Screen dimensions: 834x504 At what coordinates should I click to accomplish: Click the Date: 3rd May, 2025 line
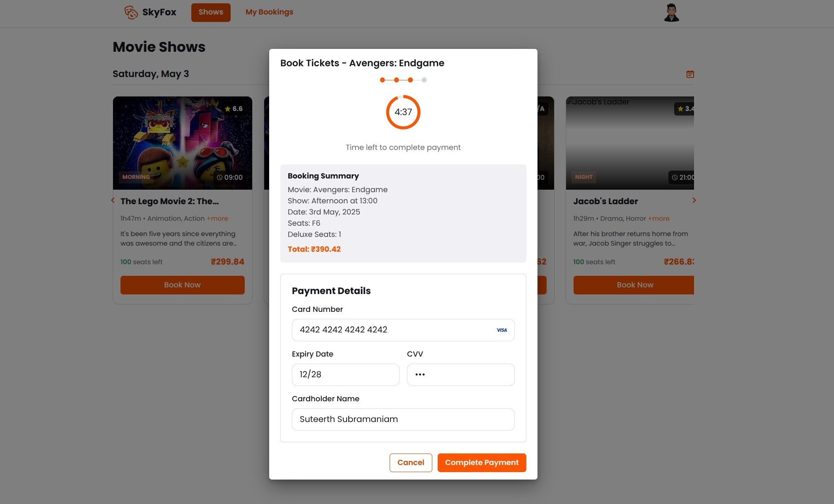point(324,212)
